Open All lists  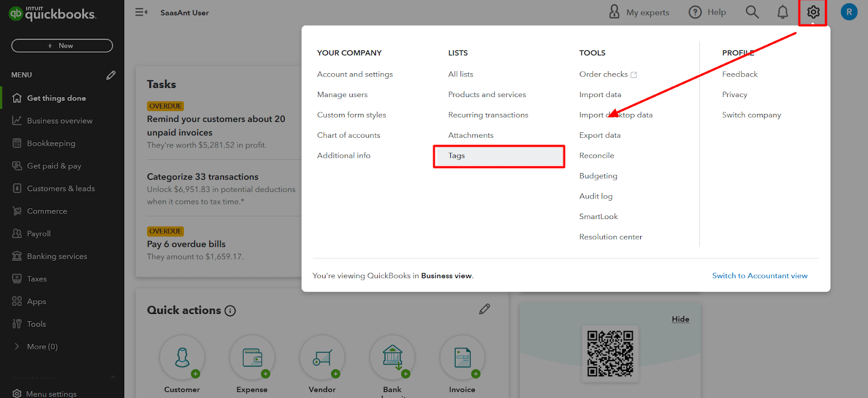(x=461, y=74)
